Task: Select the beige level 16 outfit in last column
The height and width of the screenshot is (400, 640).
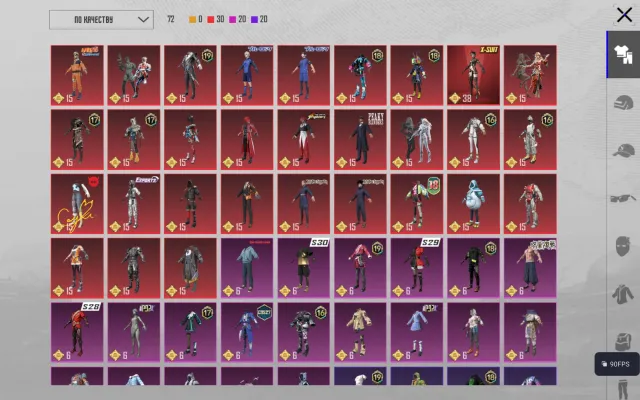Action: 530,139
